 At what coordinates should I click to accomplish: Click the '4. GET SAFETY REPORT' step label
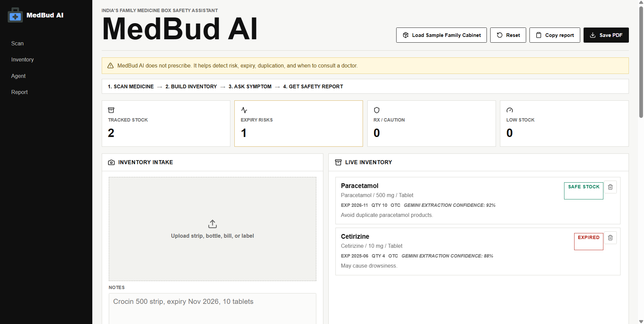coord(313,87)
